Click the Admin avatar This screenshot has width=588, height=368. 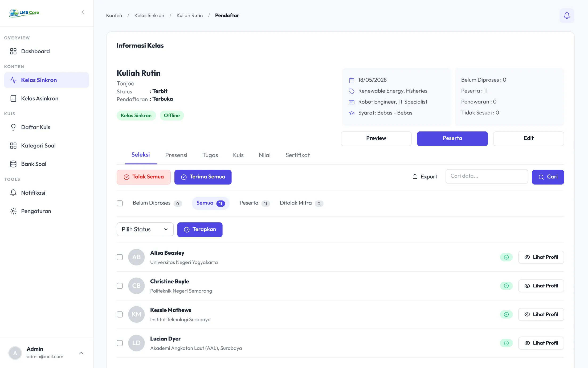[15, 353]
